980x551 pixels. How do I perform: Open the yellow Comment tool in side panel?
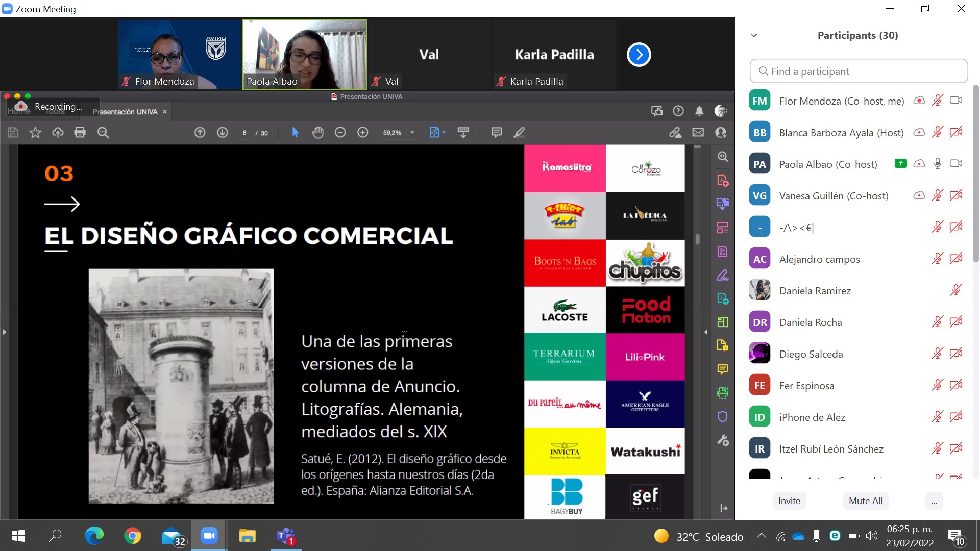click(723, 369)
